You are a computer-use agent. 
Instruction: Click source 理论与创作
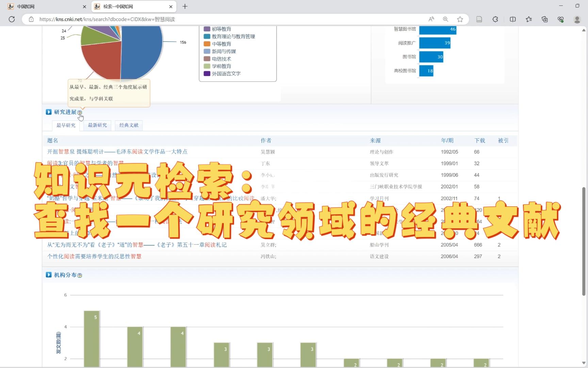tap(381, 152)
